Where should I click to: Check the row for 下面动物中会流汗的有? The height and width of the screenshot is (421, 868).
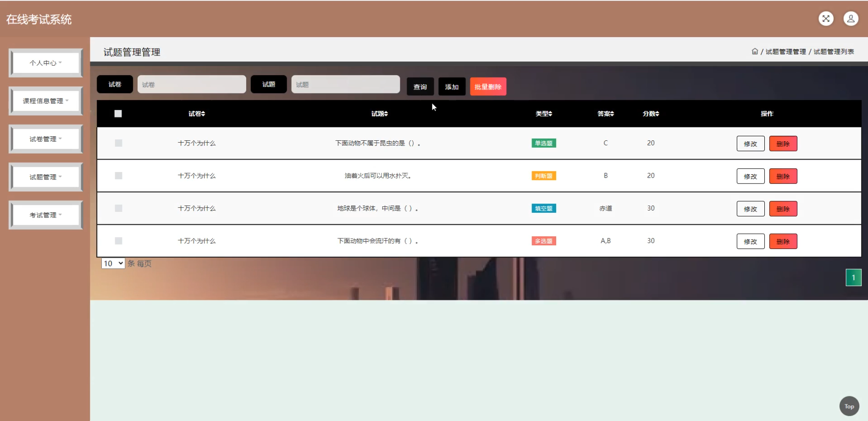click(x=118, y=241)
